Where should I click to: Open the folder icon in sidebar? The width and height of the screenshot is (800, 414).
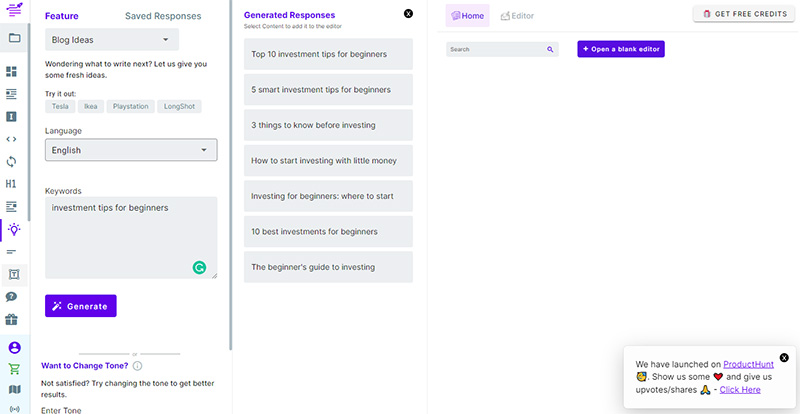coord(14,38)
